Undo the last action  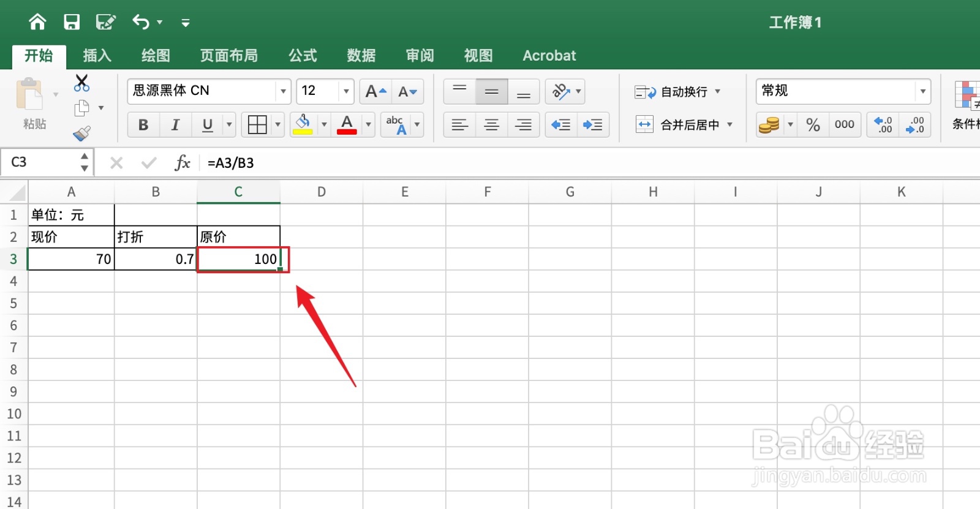(x=141, y=22)
